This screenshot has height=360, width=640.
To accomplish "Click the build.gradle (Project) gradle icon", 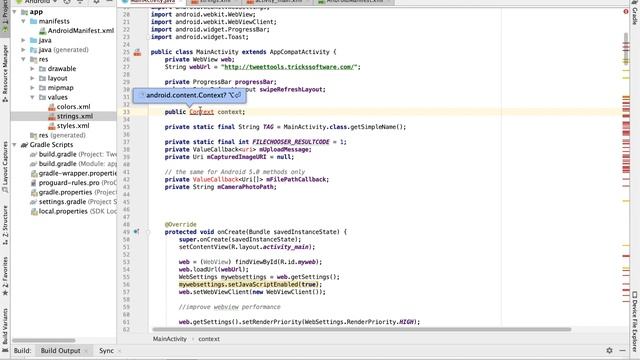I will 33,154.
